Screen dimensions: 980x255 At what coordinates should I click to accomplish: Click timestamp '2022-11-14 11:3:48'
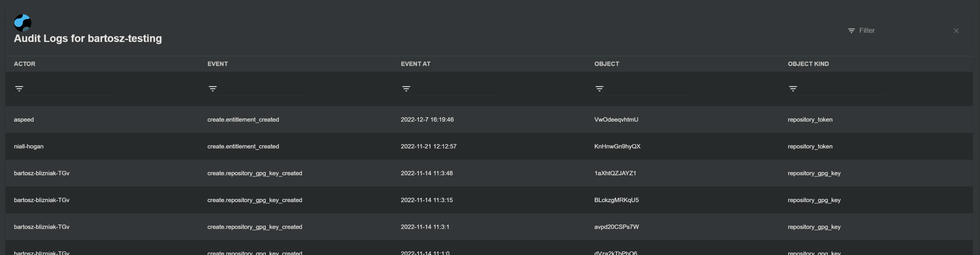427,173
